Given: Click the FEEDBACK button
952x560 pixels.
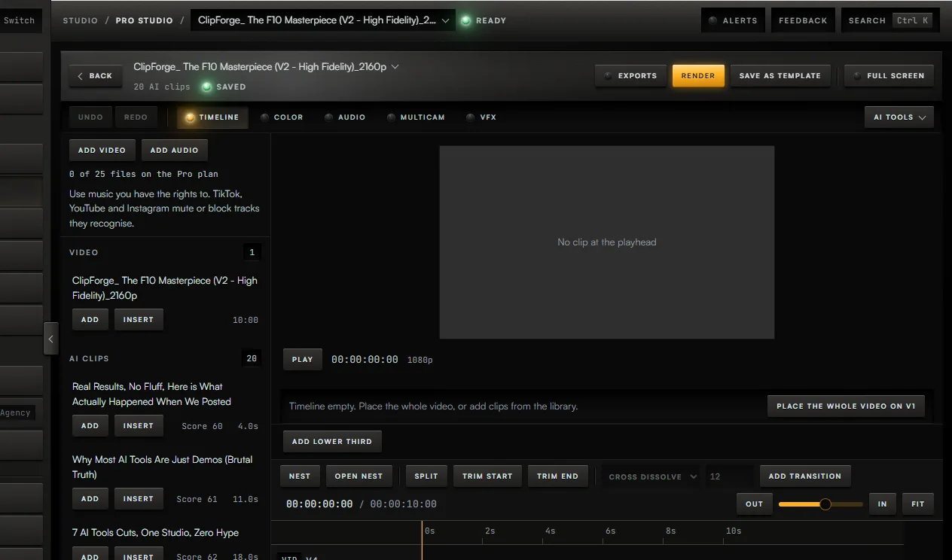Looking at the screenshot, I should [x=803, y=20].
